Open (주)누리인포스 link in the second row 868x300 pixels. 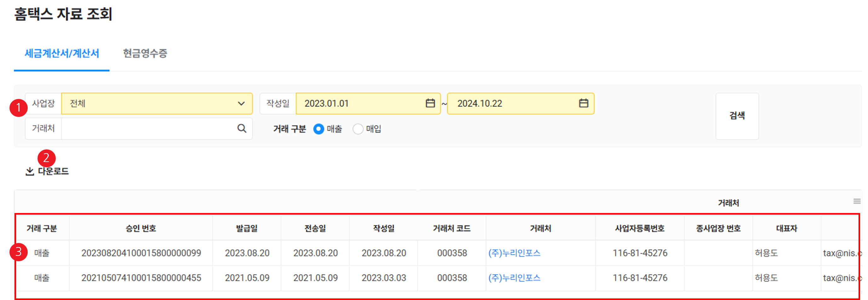[514, 278]
